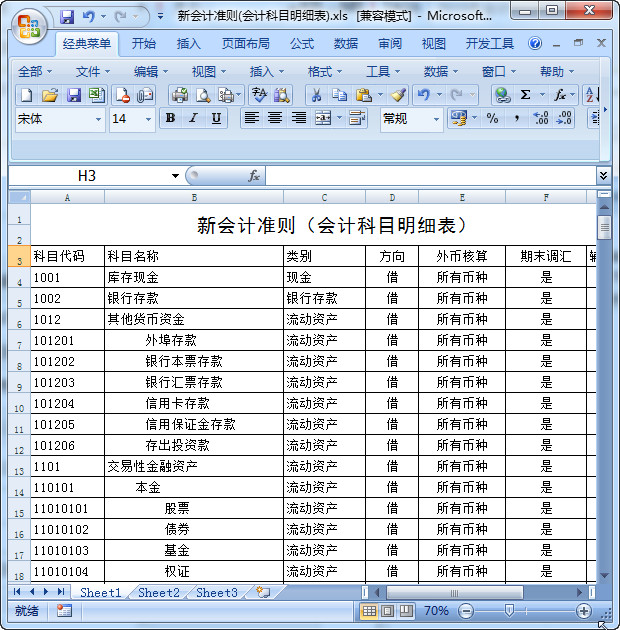The image size is (620, 630).
Task: Toggle Underline formatting
Action: tap(216, 118)
